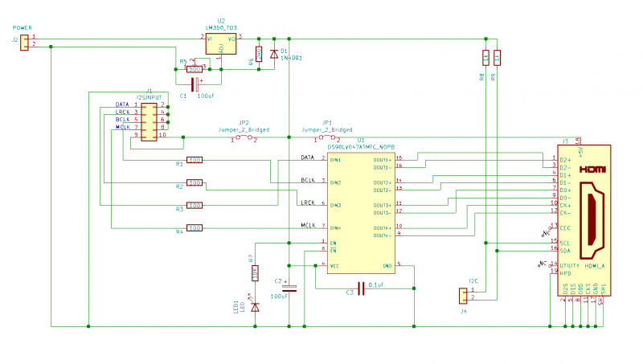Select the LM350 voltage regulator U2

point(221,47)
